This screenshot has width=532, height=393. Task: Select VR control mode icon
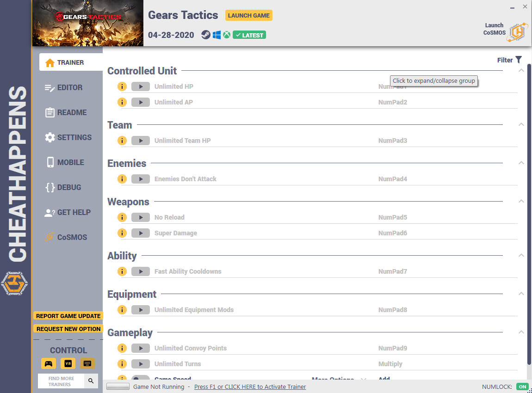[x=68, y=363]
